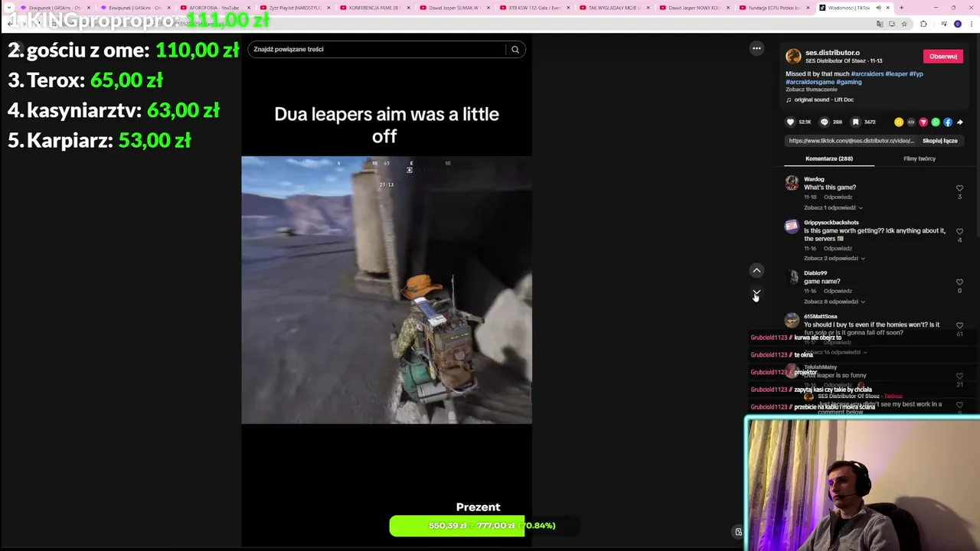The image size is (980, 551).
Task: Open the ses.distributor.o username link
Action: pyautogui.click(x=832, y=53)
